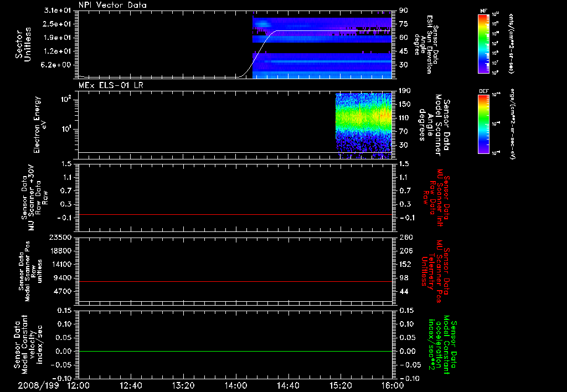Click the red line in MU Scanner +30V panel

(x=235, y=215)
